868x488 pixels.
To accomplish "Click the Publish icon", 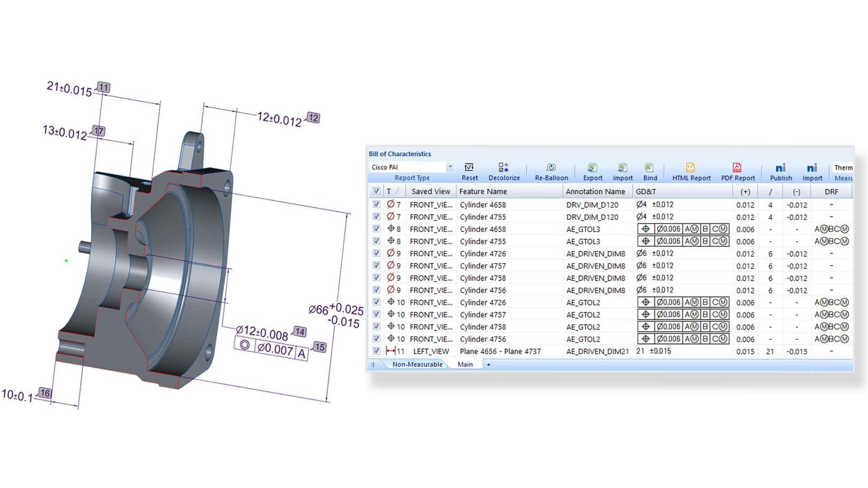I will click(780, 168).
